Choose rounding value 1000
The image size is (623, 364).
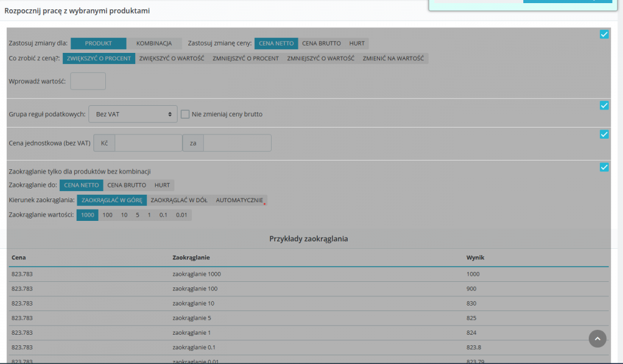pos(87,215)
